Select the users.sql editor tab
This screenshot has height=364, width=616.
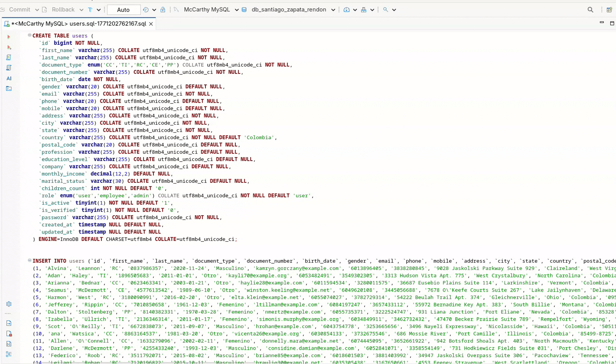(x=77, y=23)
